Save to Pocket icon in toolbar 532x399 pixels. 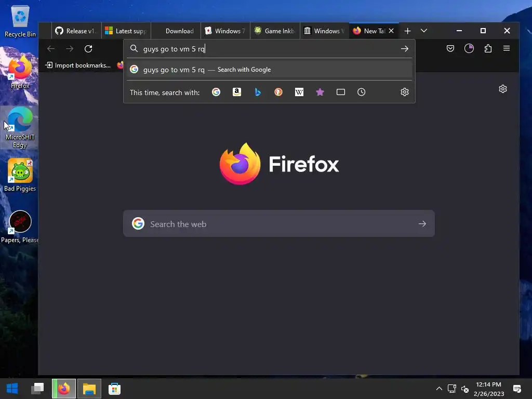click(450, 48)
